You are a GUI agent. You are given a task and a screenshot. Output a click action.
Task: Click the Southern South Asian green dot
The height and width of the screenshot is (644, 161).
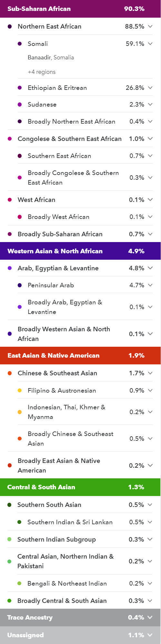(x=9, y=505)
